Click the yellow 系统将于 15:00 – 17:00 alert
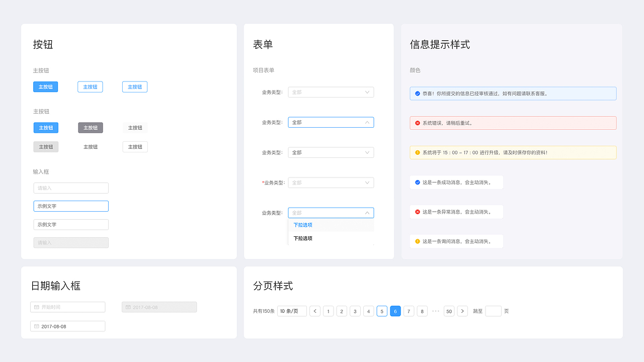644x362 pixels. coord(513,152)
